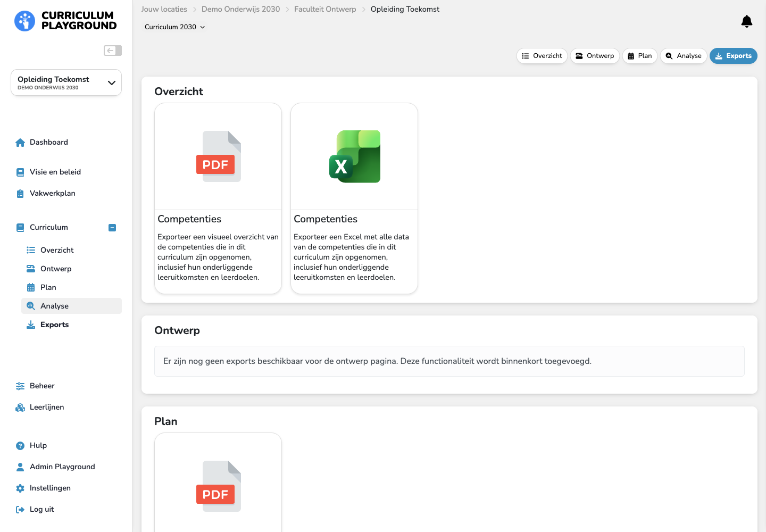This screenshot has width=766, height=532.
Task: Click the list icon on top Overzicht tab
Action: 526,56
